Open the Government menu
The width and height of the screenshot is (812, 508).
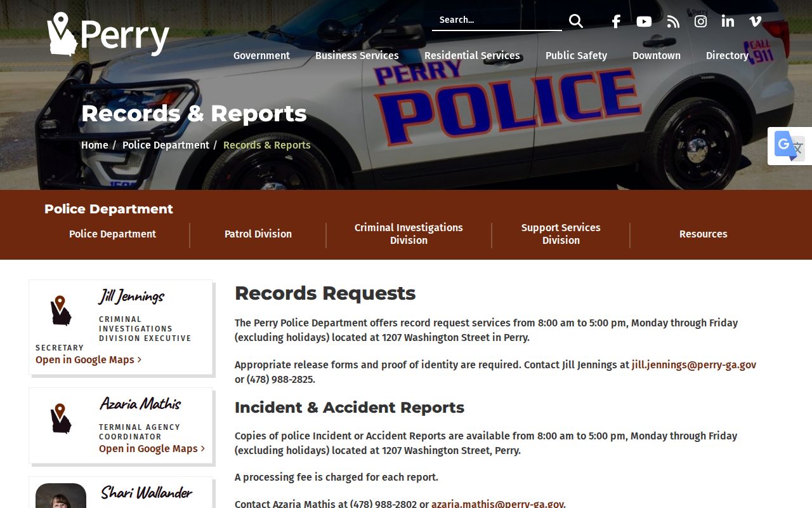coord(261,55)
